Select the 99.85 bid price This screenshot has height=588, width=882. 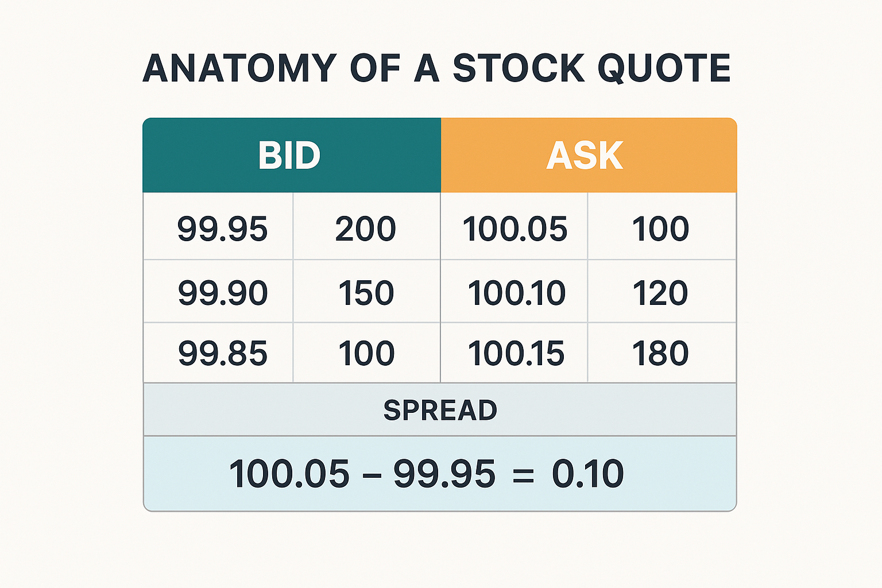click(222, 353)
